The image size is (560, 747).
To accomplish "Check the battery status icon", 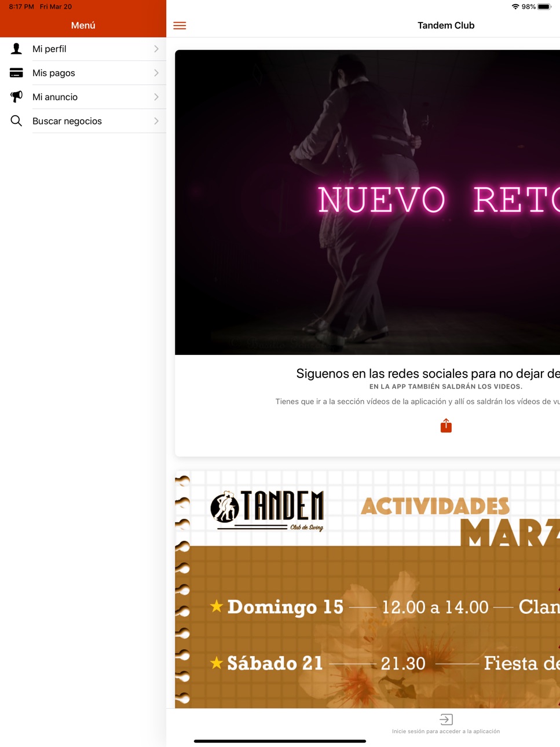I will coord(544,7).
